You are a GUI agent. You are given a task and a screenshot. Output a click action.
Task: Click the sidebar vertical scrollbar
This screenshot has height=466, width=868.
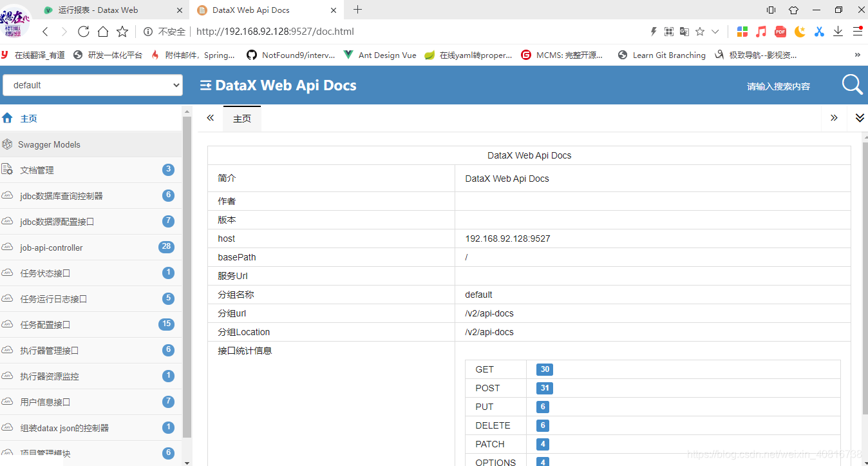pos(187,277)
